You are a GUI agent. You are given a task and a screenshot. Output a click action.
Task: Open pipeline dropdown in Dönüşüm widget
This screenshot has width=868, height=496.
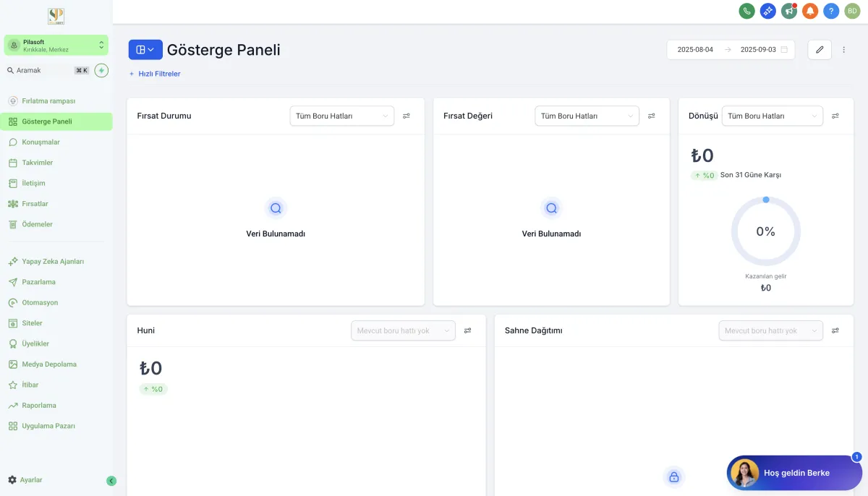click(x=773, y=116)
